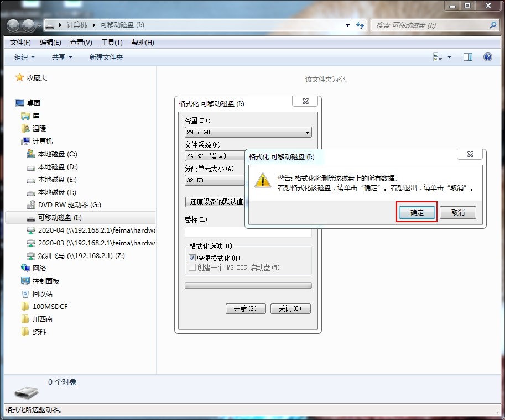Click the back navigation arrow
This screenshot has height=420, width=505.
click(13, 25)
